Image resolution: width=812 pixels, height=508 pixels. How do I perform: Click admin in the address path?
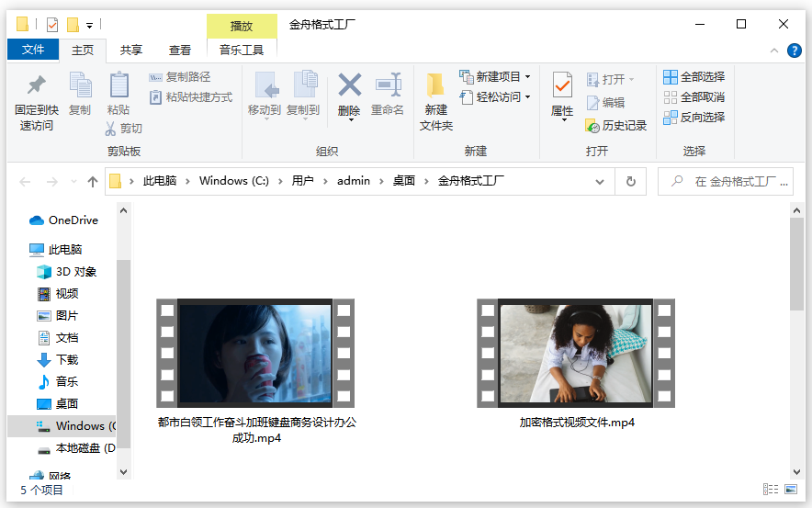(353, 181)
